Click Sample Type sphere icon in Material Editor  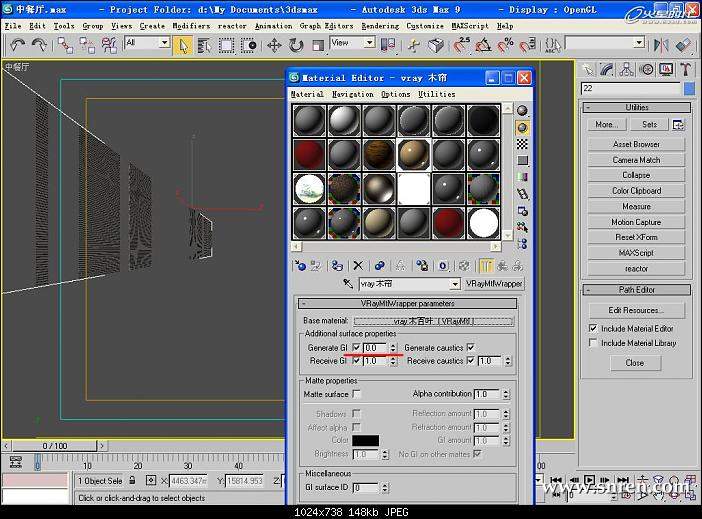coord(522,111)
